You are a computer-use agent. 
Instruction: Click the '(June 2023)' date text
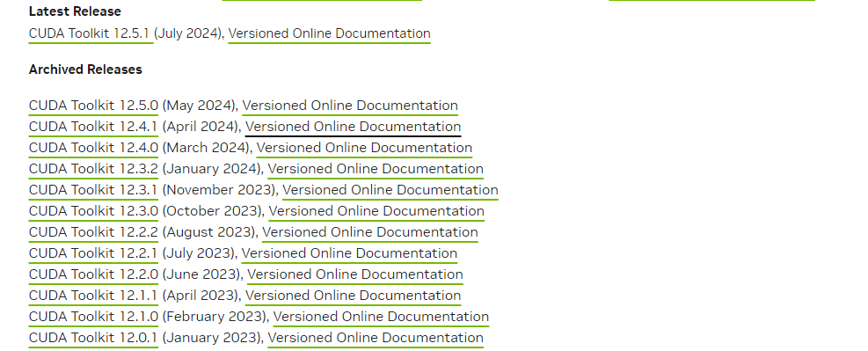click(202, 274)
